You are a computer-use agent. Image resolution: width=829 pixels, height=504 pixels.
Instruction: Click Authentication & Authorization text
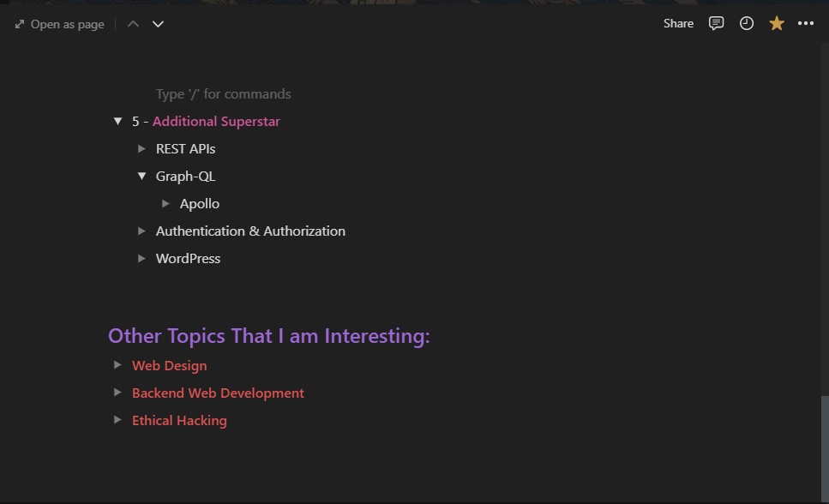(x=250, y=231)
